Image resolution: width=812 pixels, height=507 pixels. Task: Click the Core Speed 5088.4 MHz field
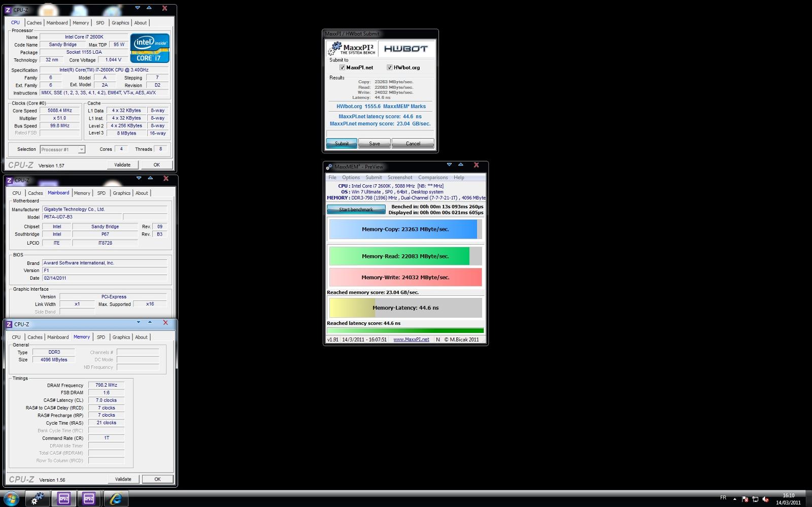click(x=60, y=111)
